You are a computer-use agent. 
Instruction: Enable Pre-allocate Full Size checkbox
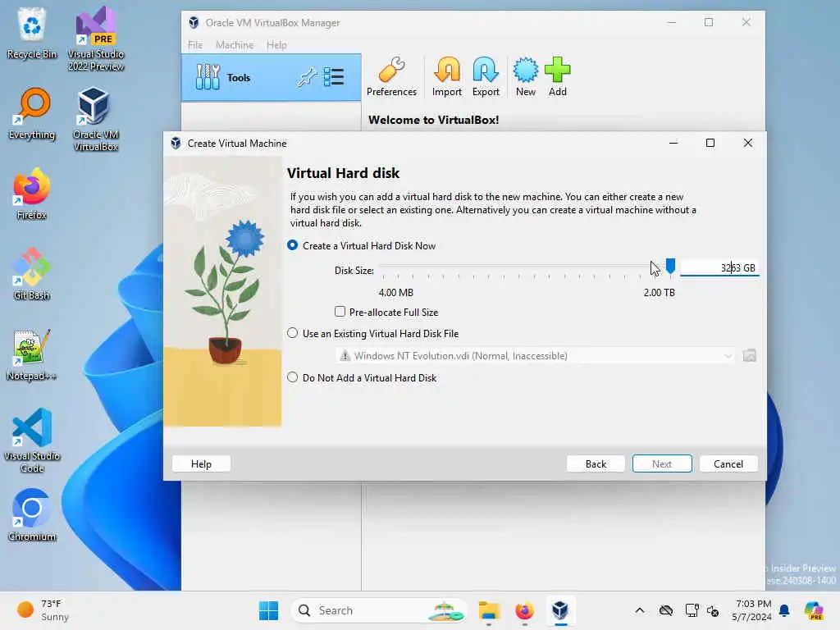(340, 312)
